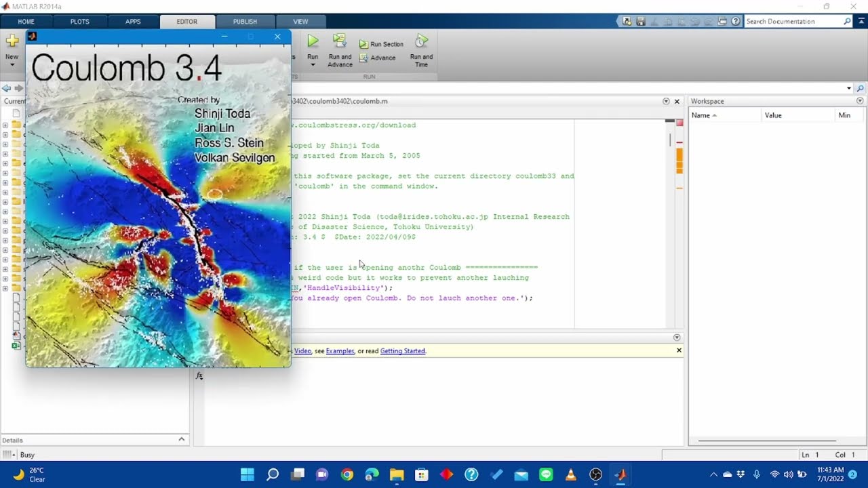Open the Run button dropdown arrow
868x488 pixels.
313,65
